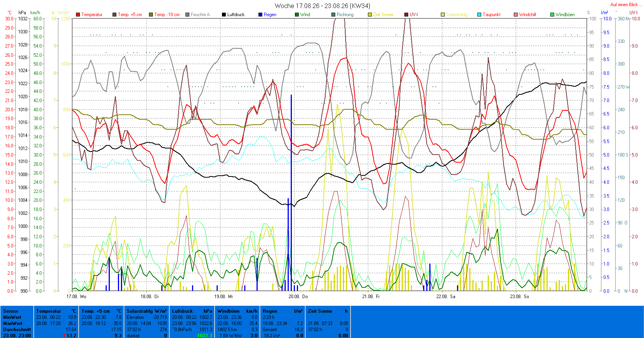Select the Wind legend label
The height and width of the screenshot is (338, 644).
[305, 15]
